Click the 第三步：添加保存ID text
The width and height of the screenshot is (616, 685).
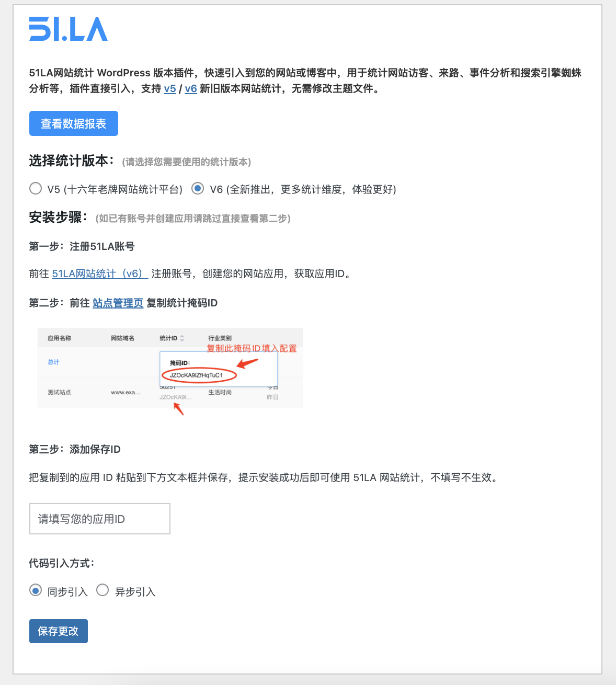tap(75, 449)
